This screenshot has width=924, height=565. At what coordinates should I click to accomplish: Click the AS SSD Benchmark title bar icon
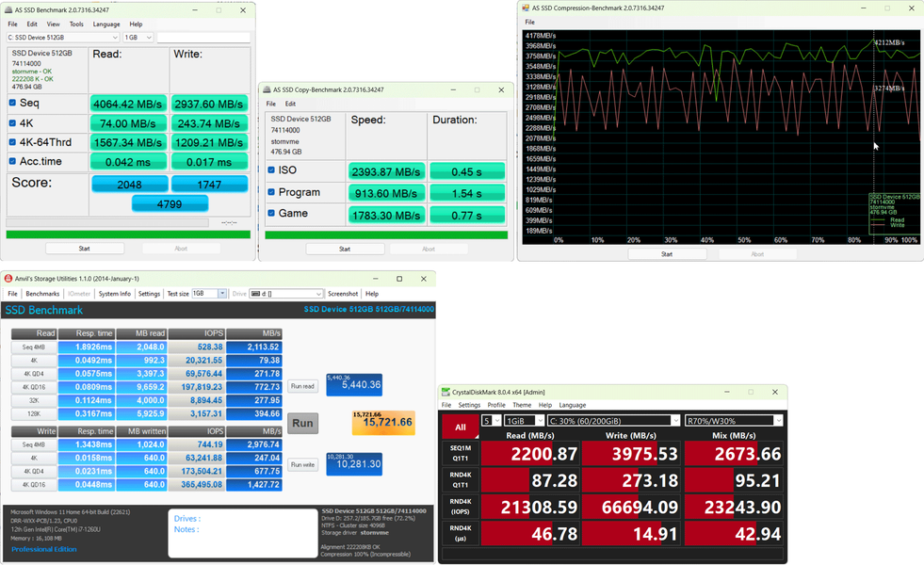point(8,10)
